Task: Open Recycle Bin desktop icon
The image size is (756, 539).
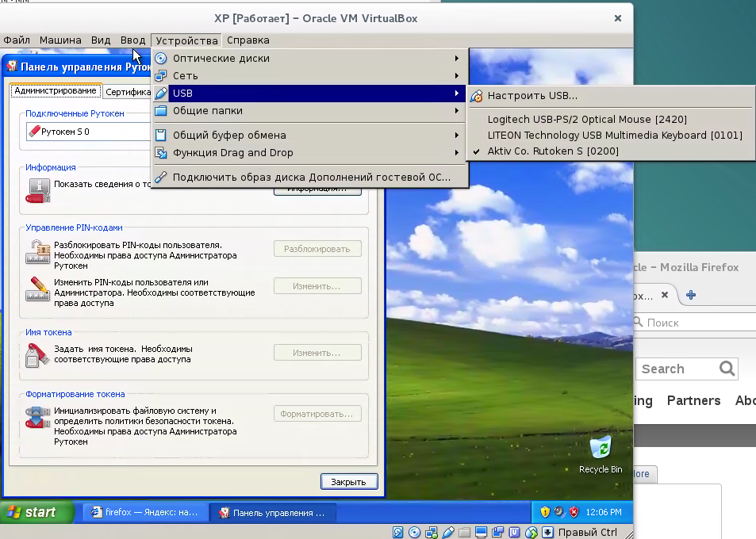Action: coord(601,449)
